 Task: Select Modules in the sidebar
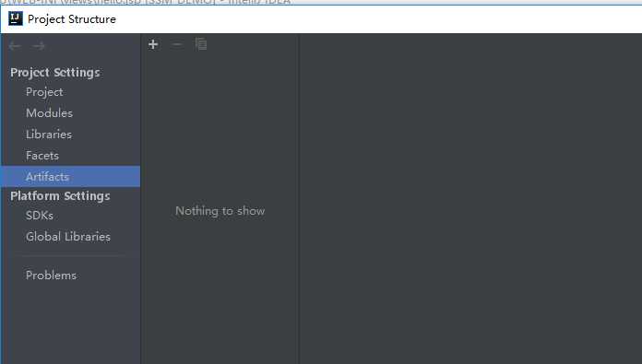pyautogui.click(x=49, y=112)
